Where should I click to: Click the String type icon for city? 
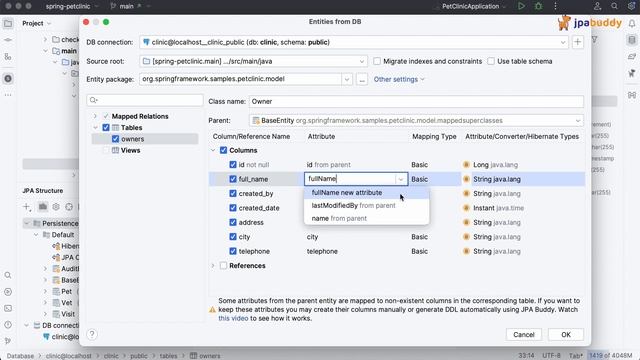click(x=466, y=237)
